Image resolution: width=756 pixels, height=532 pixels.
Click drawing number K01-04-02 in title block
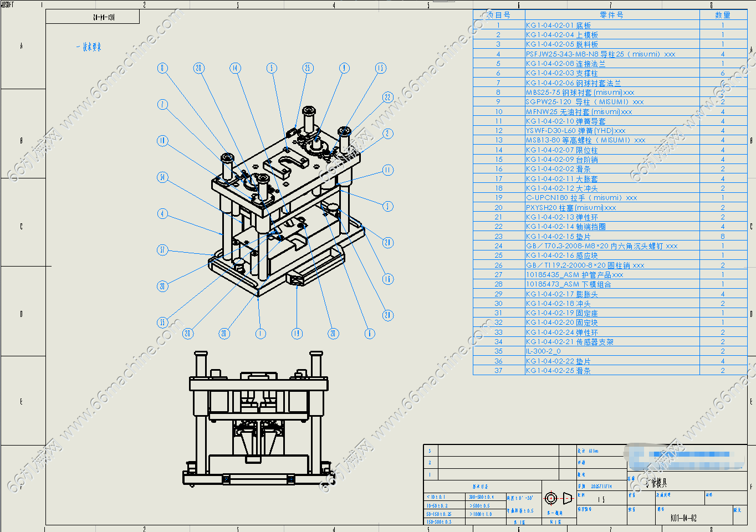click(683, 518)
